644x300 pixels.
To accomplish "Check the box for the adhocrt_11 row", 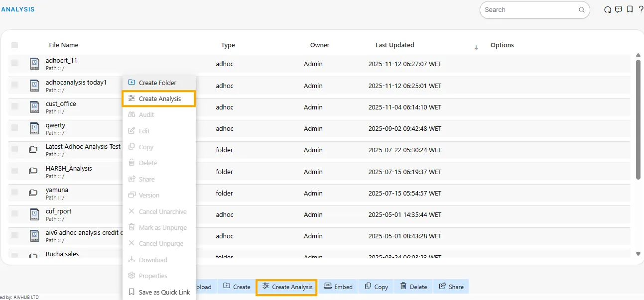I will [x=15, y=63].
